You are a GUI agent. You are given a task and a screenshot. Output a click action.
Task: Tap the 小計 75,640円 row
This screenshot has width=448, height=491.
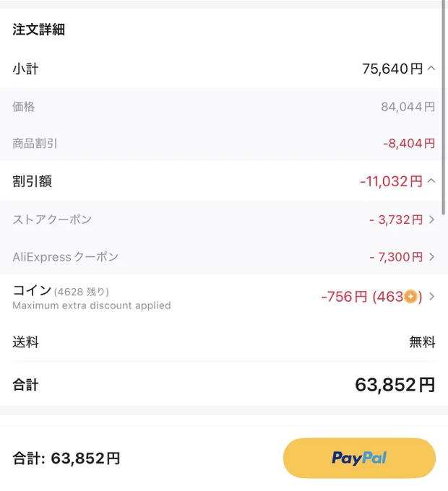click(x=224, y=69)
